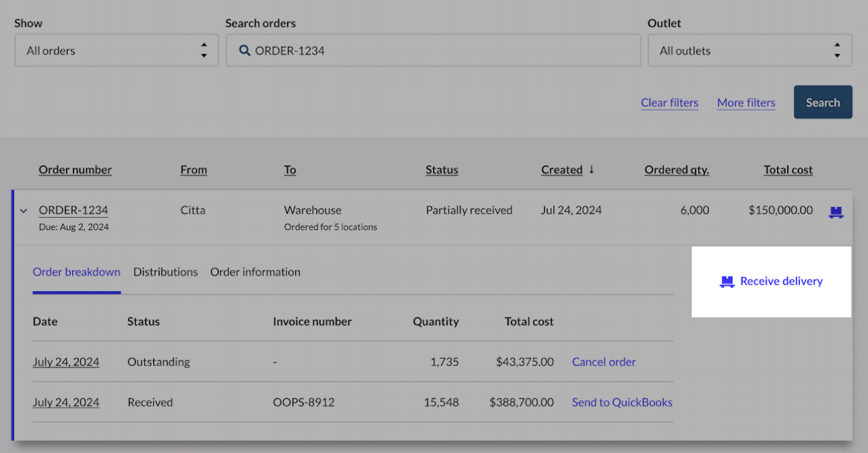Sort table by Status column header
Screen dimensions: 868x453
[442, 170]
